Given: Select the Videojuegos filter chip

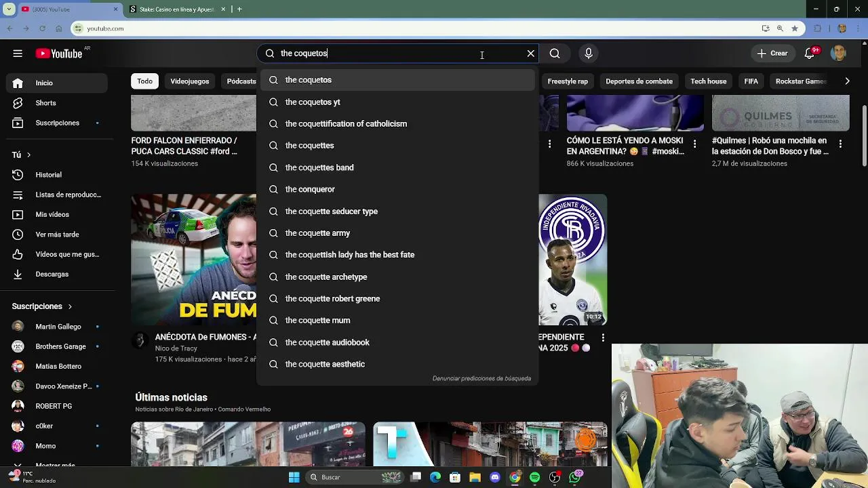Looking at the screenshot, I should pos(190,81).
